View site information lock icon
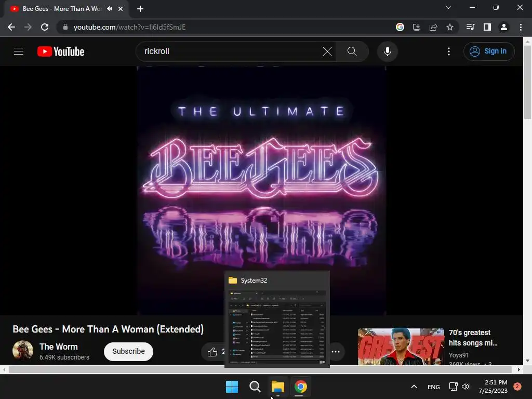 [x=65, y=27]
